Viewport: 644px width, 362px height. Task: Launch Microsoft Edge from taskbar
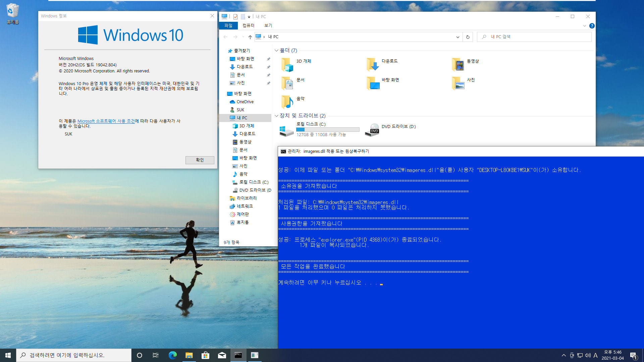point(172,355)
